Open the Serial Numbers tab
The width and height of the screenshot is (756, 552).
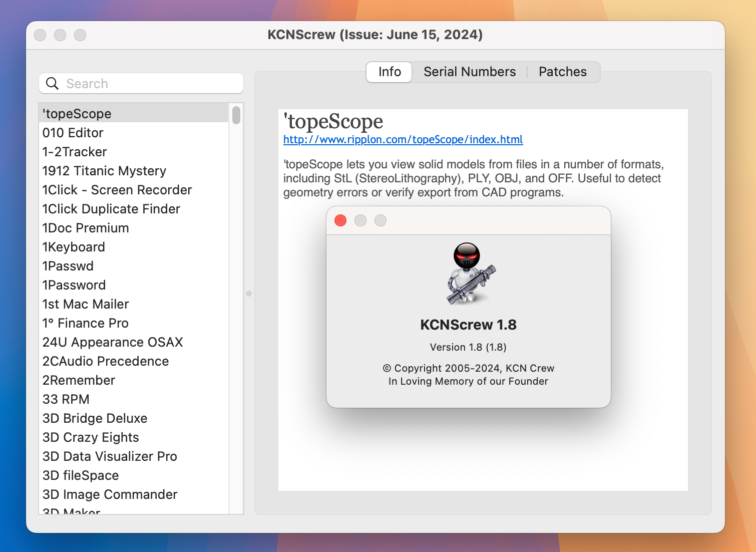(x=470, y=72)
